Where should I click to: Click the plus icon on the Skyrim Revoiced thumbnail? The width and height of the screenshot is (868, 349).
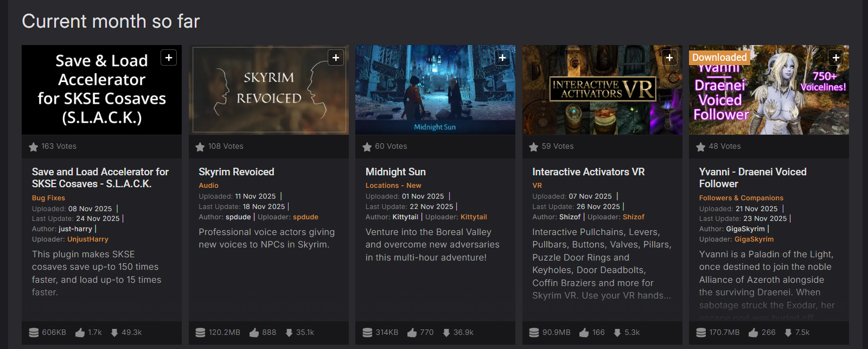(x=336, y=58)
